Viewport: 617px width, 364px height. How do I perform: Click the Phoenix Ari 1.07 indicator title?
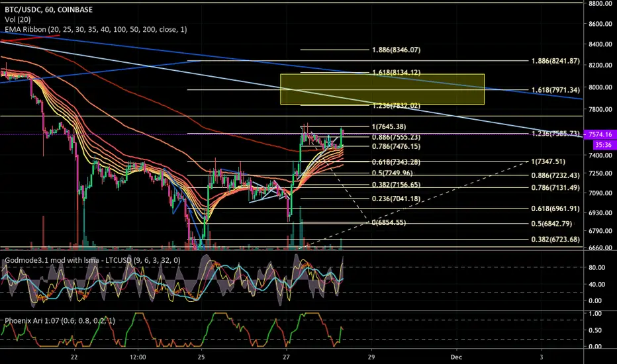(60, 321)
